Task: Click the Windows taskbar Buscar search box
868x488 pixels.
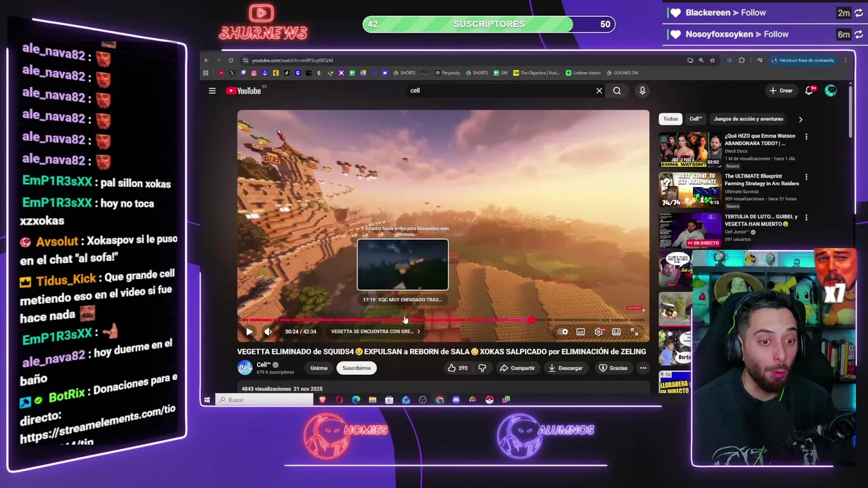Action: tap(264, 400)
